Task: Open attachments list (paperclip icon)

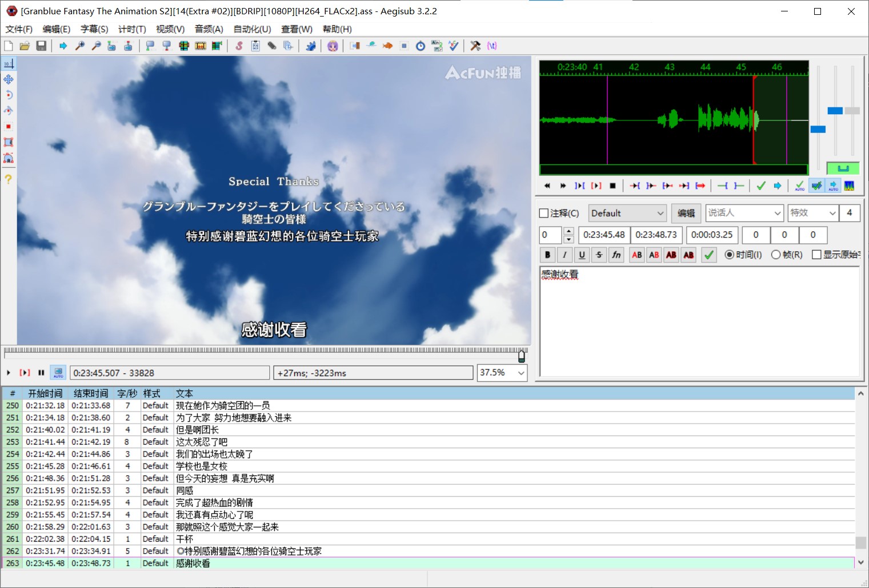Action: pos(272,46)
